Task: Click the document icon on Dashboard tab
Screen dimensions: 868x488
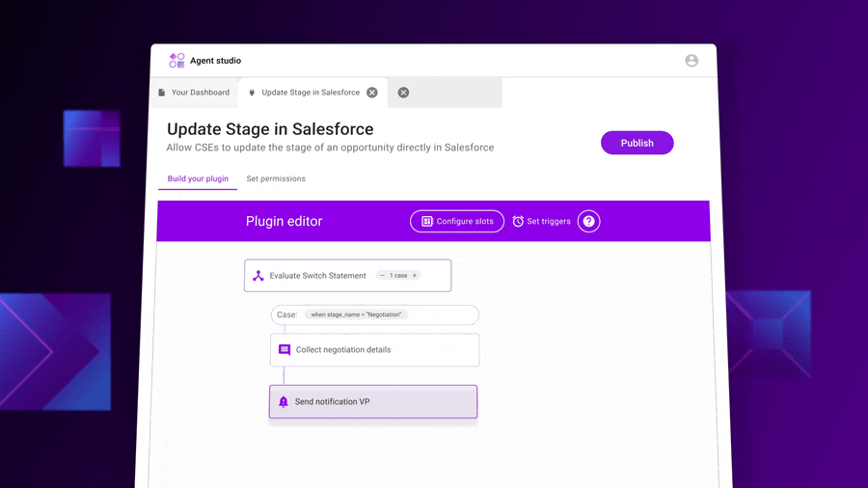Action: pyautogui.click(x=162, y=93)
